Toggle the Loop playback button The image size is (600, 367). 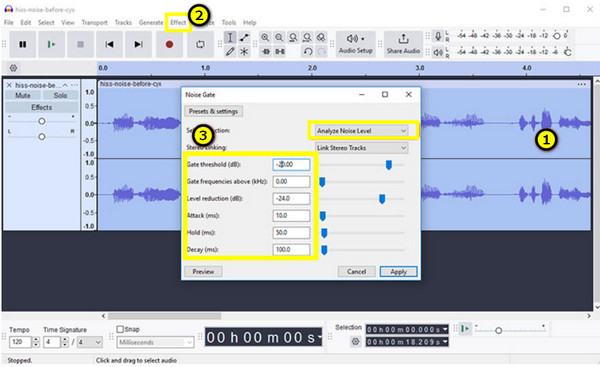point(200,44)
